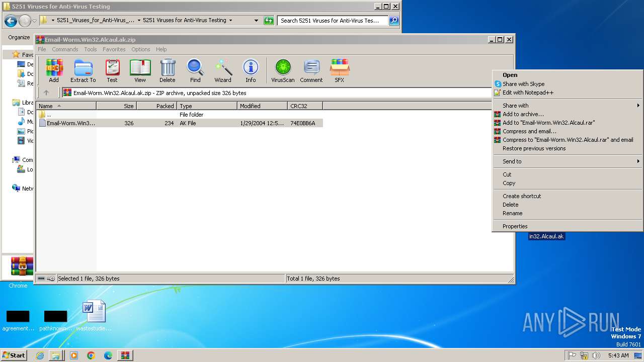Select Compress and email...
Image resolution: width=644 pixels, height=362 pixels.
click(x=568, y=131)
